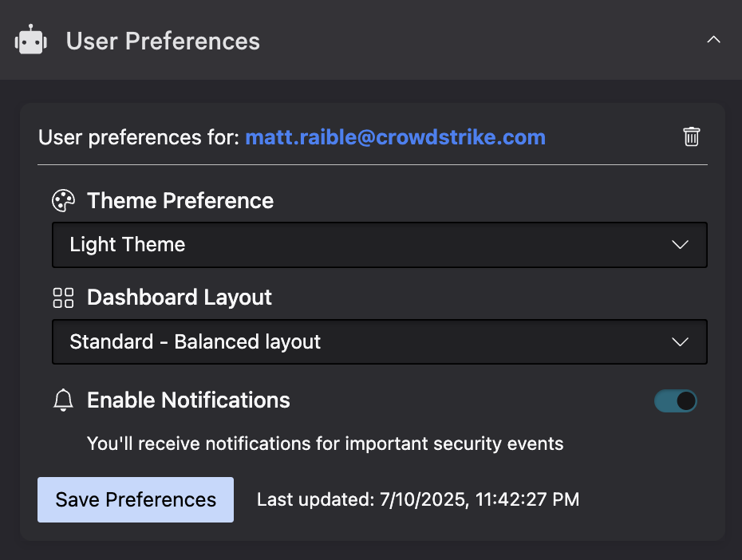742x560 pixels.
Task: Toggle notifications off using the blue switch
Action: coord(675,400)
